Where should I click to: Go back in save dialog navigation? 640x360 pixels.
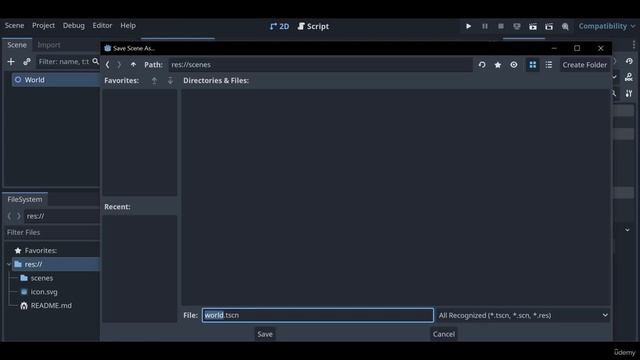point(107,64)
